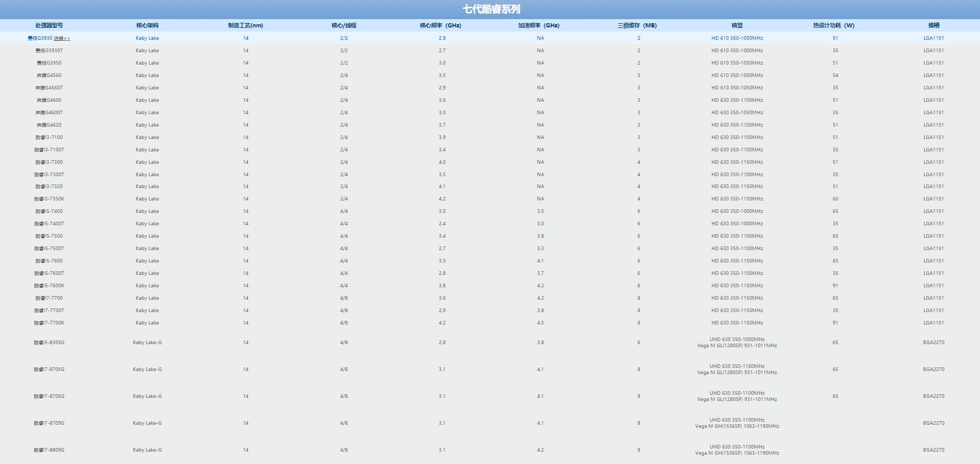Click the 核显 column header
This screenshot has width=980, height=464.
(x=737, y=25)
